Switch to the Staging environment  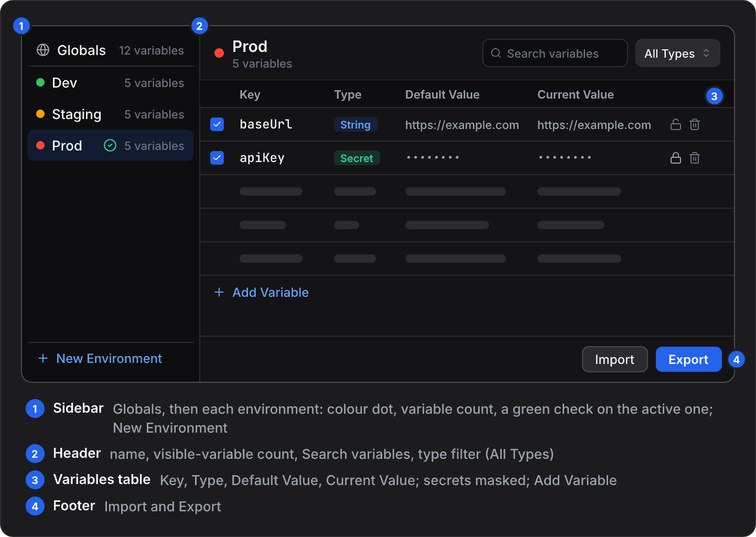point(111,114)
